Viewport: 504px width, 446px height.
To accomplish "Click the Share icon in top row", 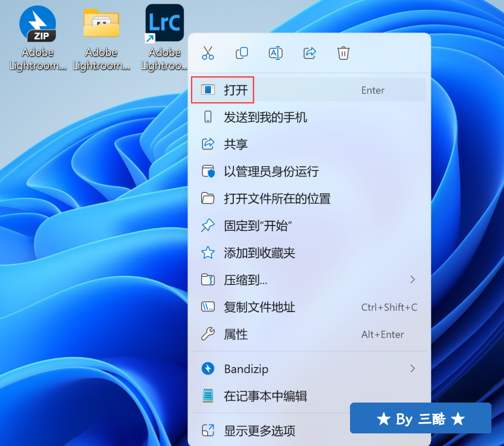I will 309,53.
